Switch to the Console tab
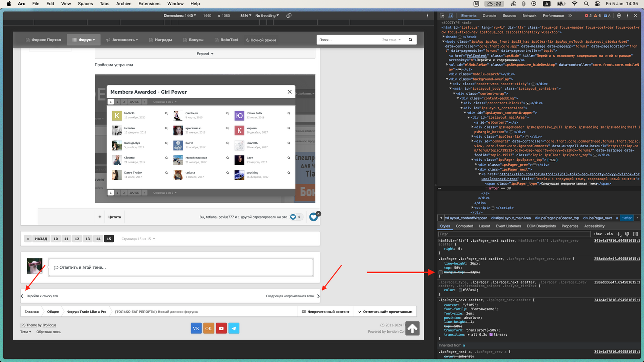 [489, 16]
